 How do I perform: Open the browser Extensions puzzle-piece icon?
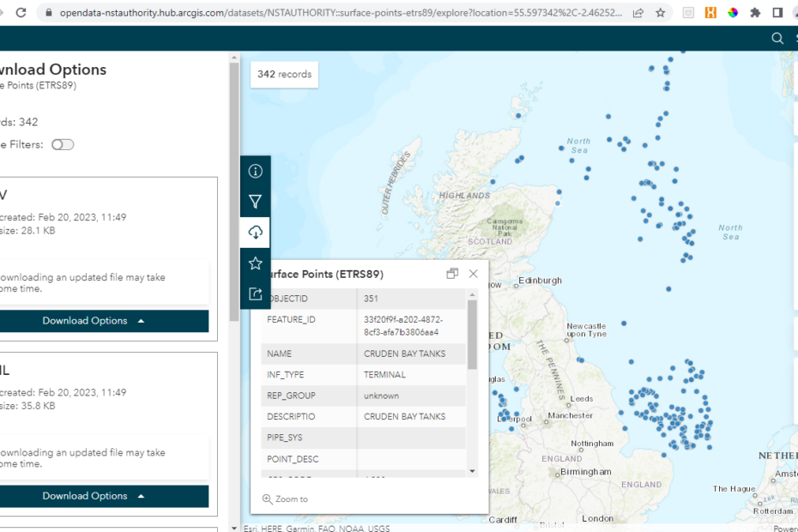point(754,14)
